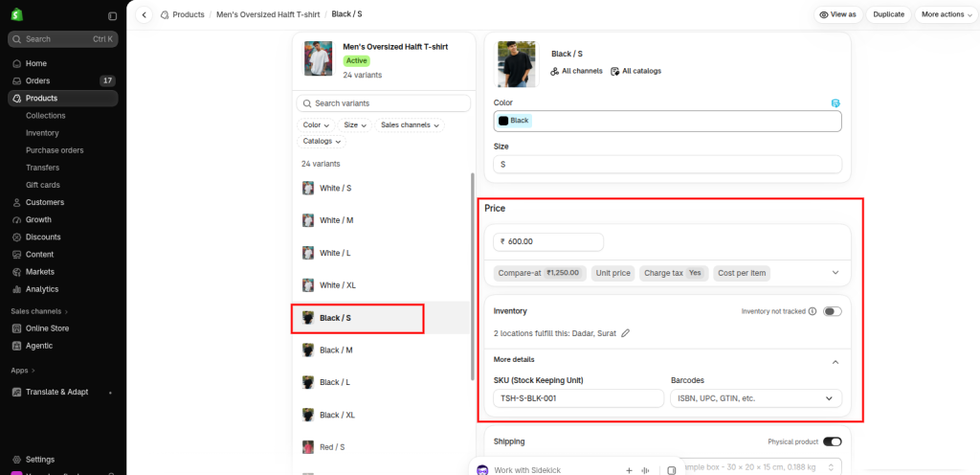The width and height of the screenshot is (980, 475).
Task: Click the Translate & Adapt app icon
Action: [x=17, y=393]
